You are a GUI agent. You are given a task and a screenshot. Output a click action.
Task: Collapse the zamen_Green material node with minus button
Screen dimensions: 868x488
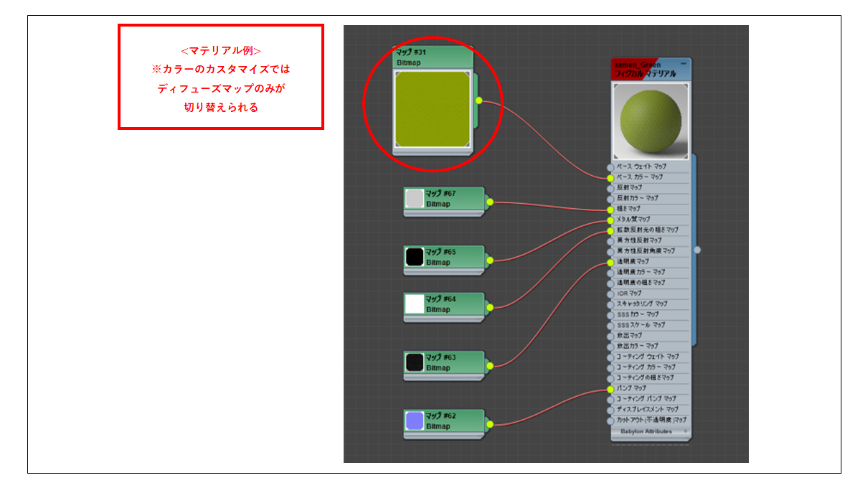pos(683,64)
